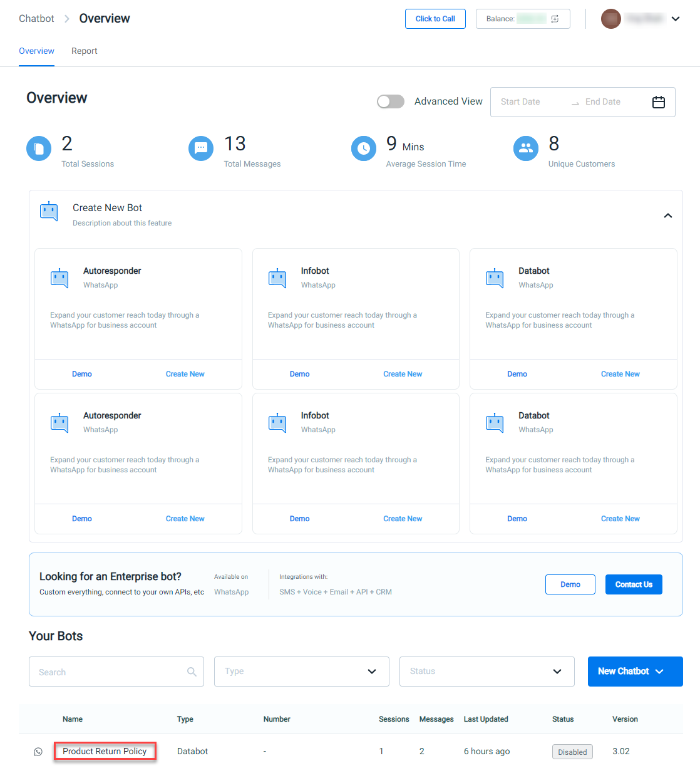The image size is (700, 768).
Task: Click the version value 3.02
Action: 621,752
